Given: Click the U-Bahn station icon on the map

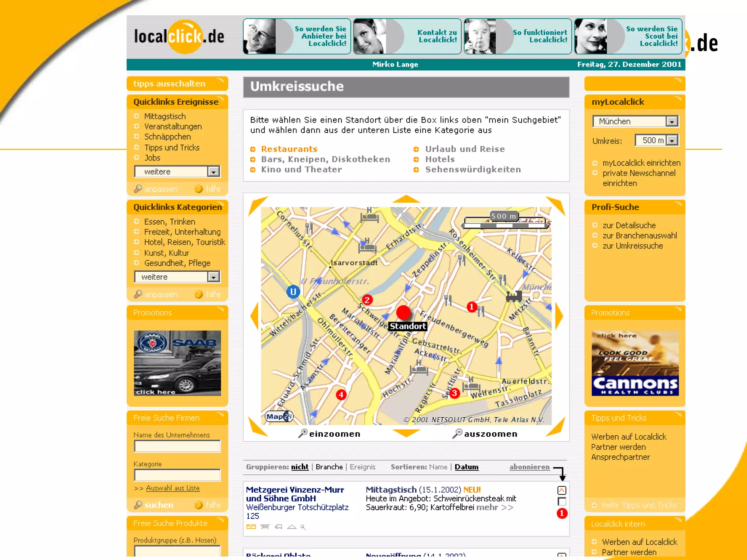Looking at the screenshot, I should tap(293, 292).
